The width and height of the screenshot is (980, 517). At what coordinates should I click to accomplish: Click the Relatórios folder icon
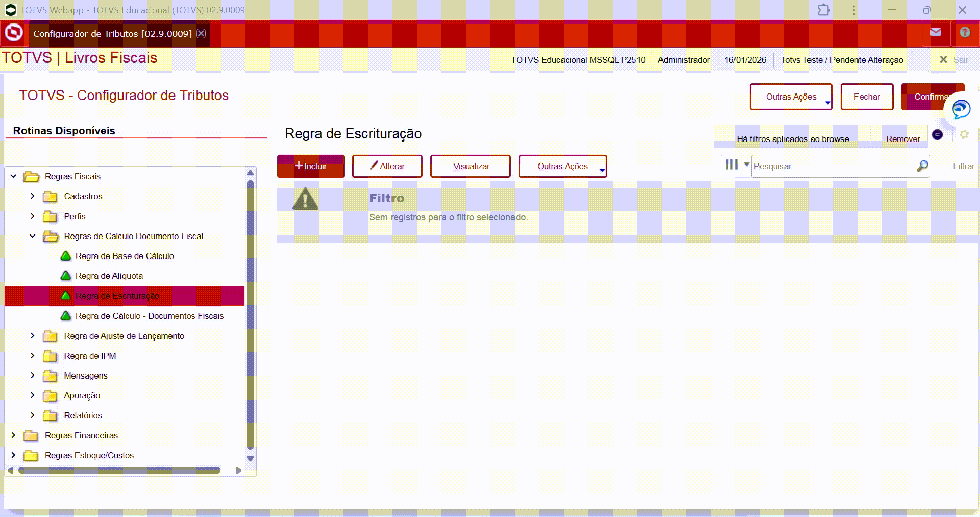point(50,416)
